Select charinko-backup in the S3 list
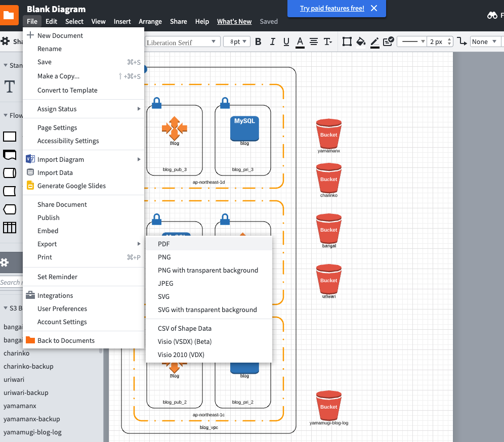Screen dimensions: 504x442 [x=28, y=366]
